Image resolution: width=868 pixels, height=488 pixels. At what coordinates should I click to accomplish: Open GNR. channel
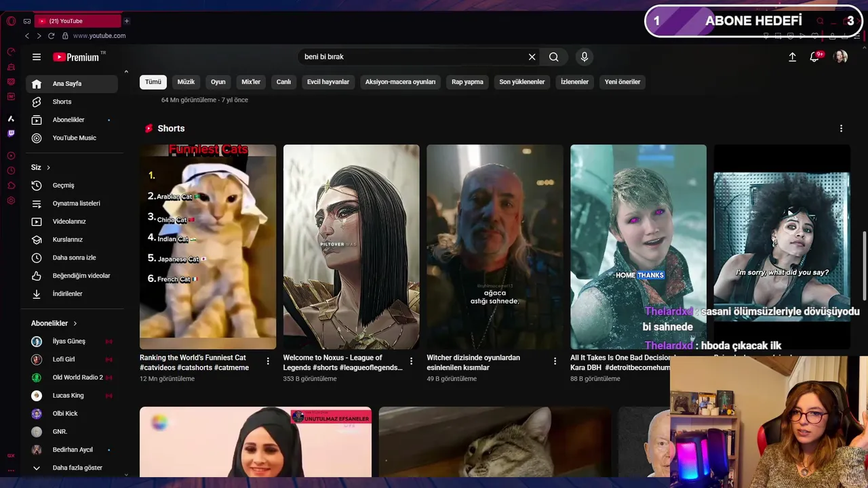point(72,432)
